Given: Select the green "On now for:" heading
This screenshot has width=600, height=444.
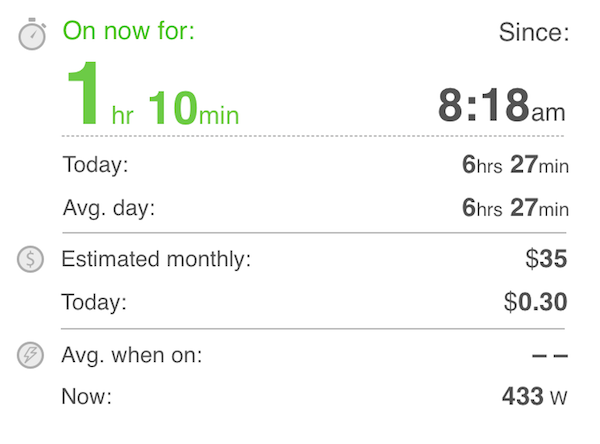Looking at the screenshot, I should coord(128,31).
